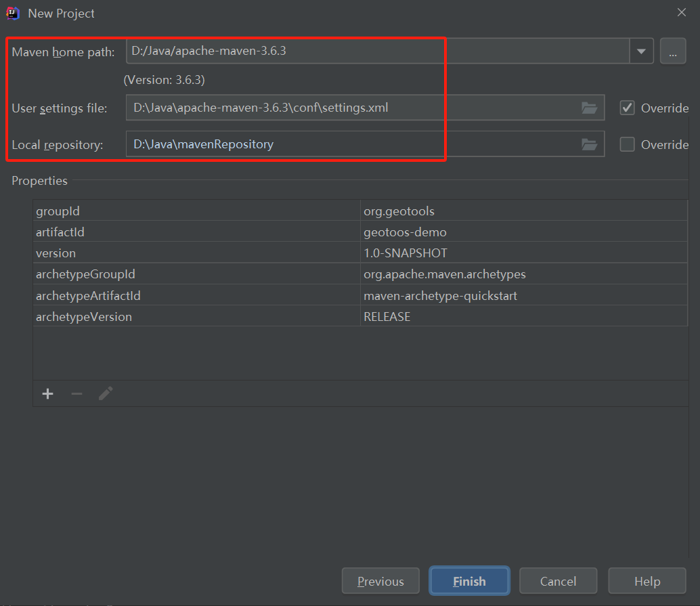Expand the Maven home path dropdown
This screenshot has width=700, height=606.
642,51
